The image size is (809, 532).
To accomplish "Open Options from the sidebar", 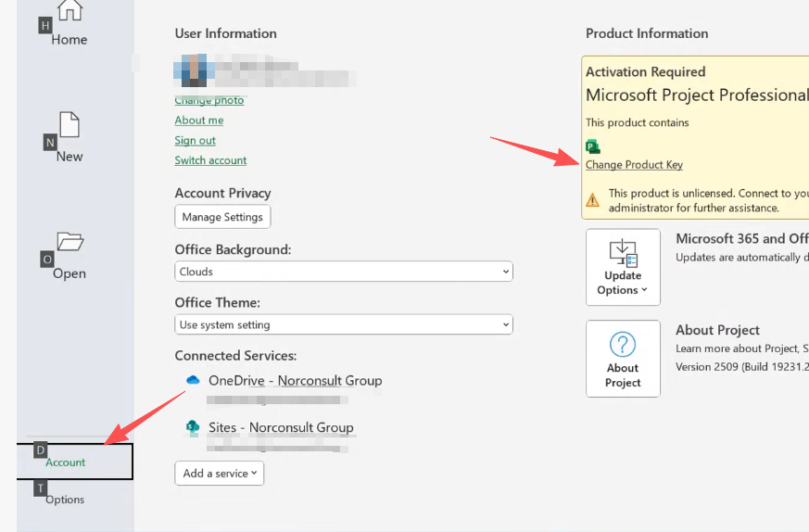I will click(66, 500).
